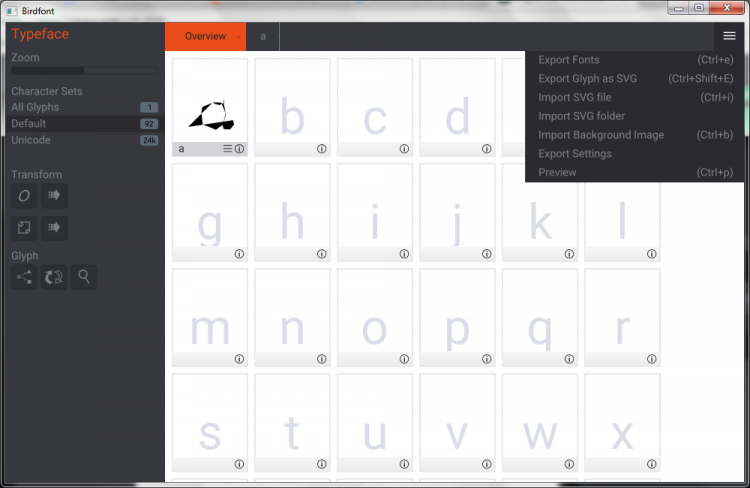Viewport: 750px width, 488px height.
Task: Select All Glyphs character set
Action: [85, 107]
